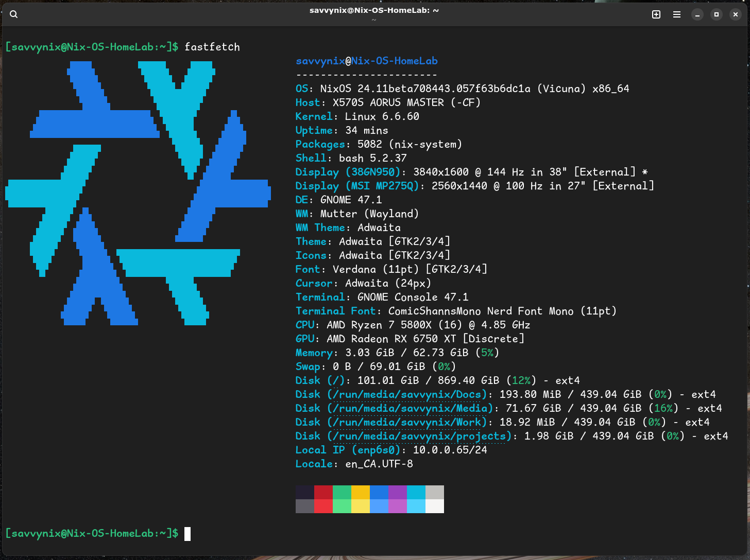The height and width of the screenshot is (560, 750).
Task: Click the /run/media/savvynix/projects disk path
Action: [419, 436]
